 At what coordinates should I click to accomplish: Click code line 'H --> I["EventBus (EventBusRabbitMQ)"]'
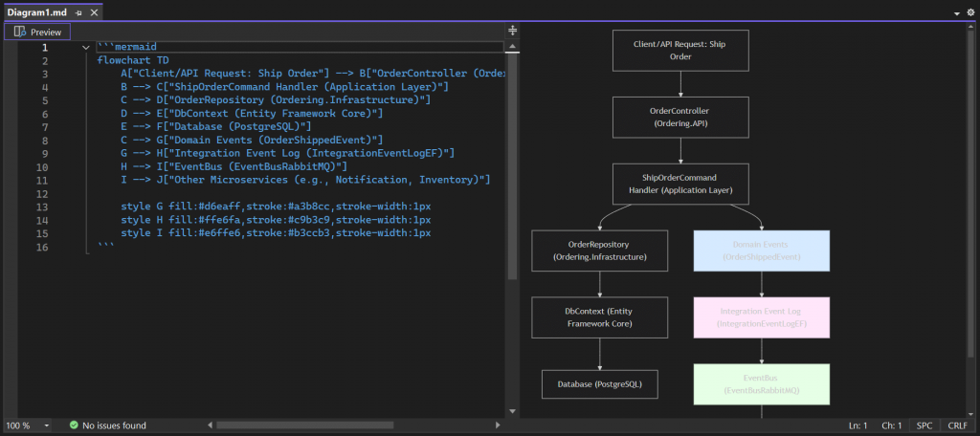click(234, 166)
